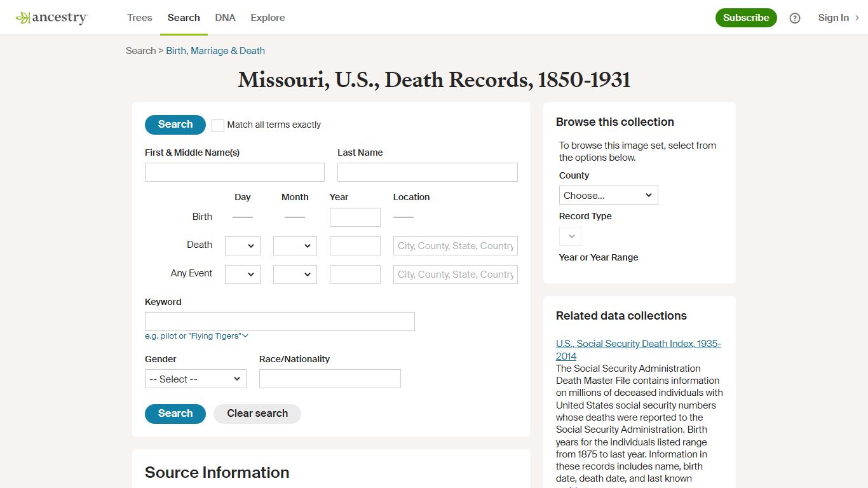The height and width of the screenshot is (488, 868).
Task: Open the Trees menu
Action: (140, 18)
